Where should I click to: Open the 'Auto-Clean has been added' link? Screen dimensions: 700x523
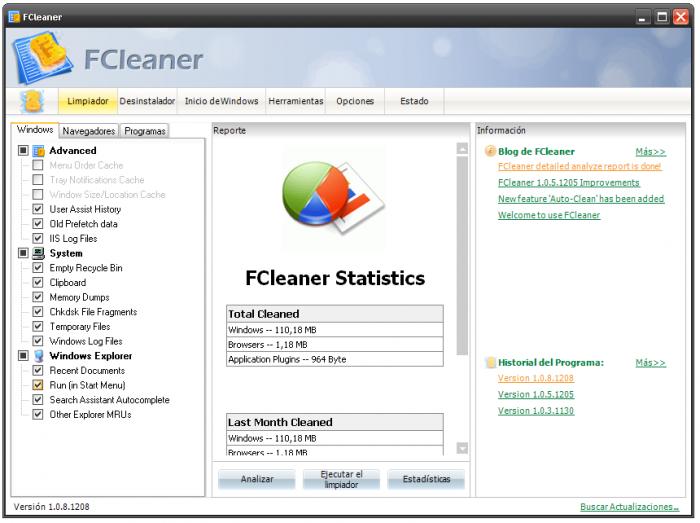pyautogui.click(x=581, y=199)
